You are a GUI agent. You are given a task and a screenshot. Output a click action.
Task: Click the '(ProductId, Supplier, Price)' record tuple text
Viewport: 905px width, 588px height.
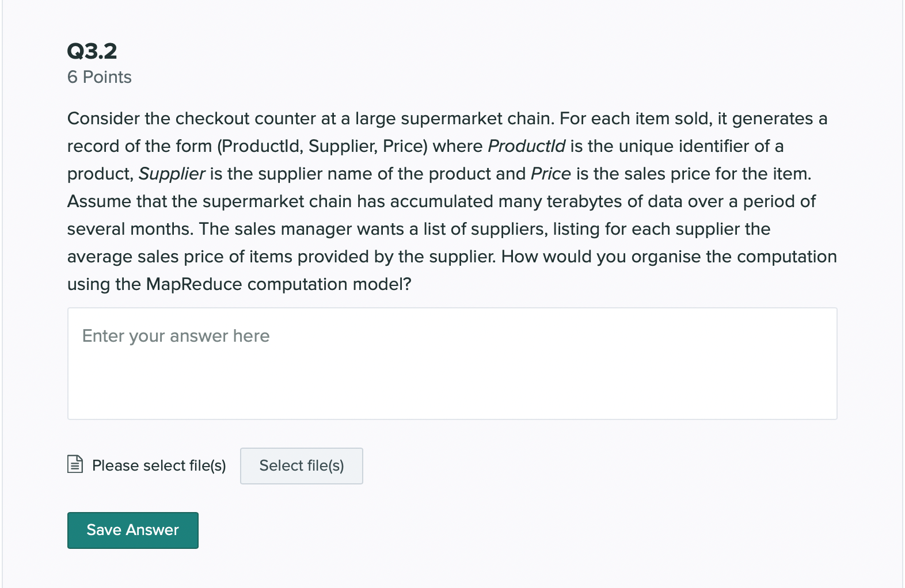tap(322, 146)
